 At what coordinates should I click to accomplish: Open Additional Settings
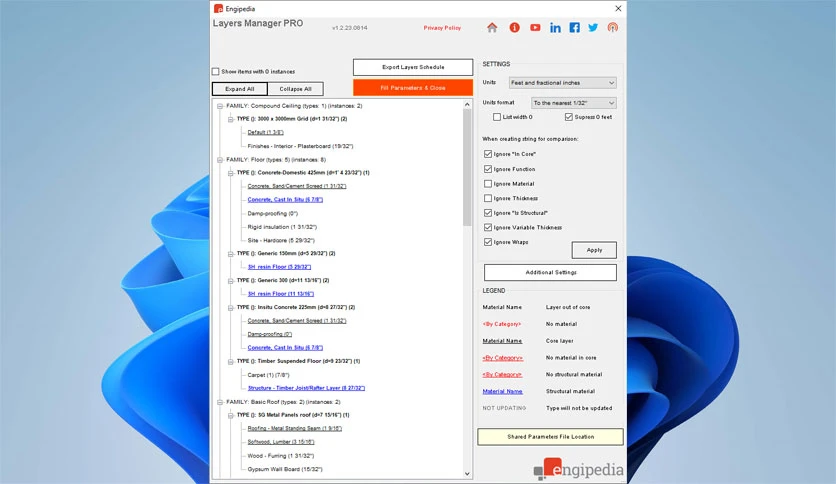point(550,272)
